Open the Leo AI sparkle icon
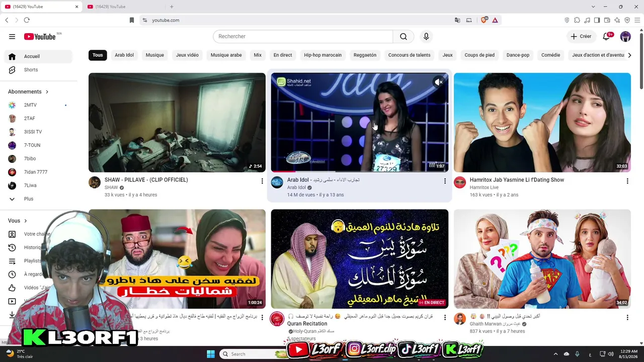644x362 pixels. pyautogui.click(x=617, y=20)
